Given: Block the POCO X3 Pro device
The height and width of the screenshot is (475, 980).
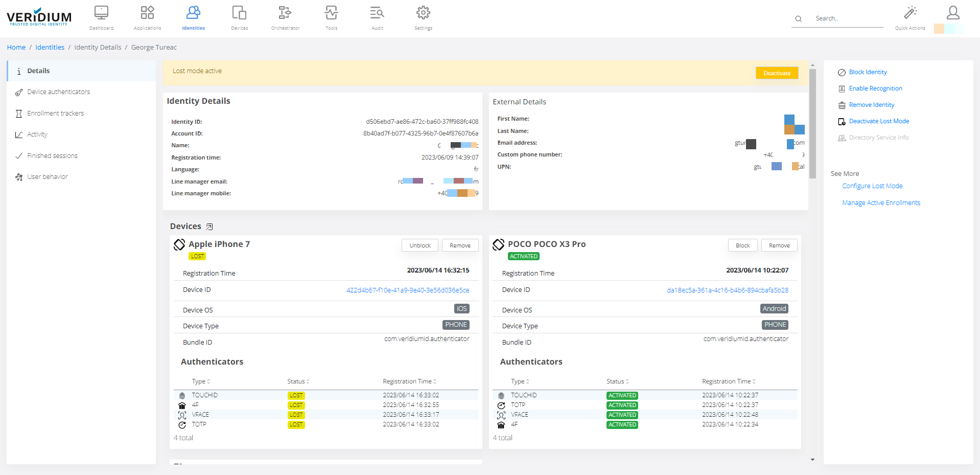Looking at the screenshot, I should [x=742, y=245].
